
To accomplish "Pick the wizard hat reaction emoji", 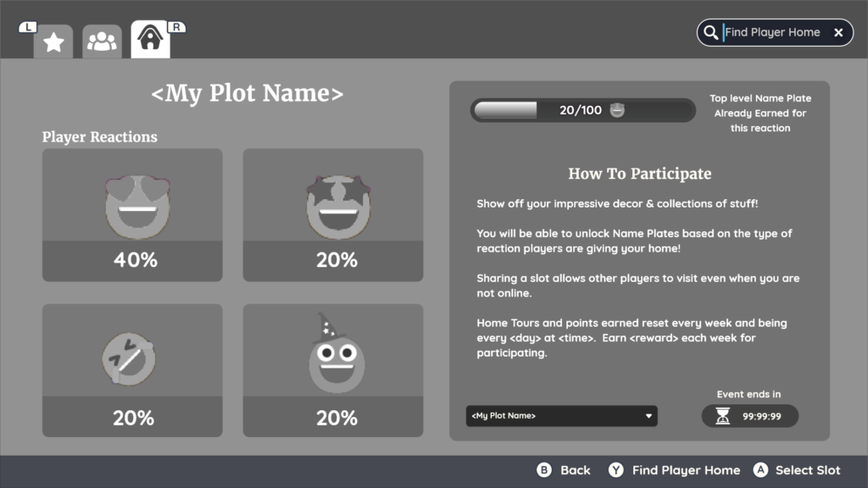I will click(337, 353).
